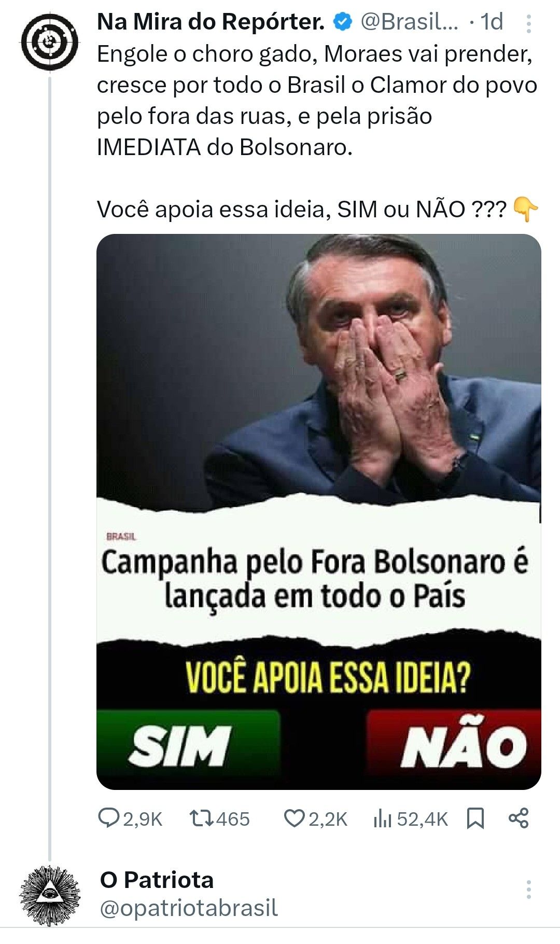This screenshot has width=560, height=944.
Task: Open O Patriota avatar with pyramid eye
Action: [50, 895]
